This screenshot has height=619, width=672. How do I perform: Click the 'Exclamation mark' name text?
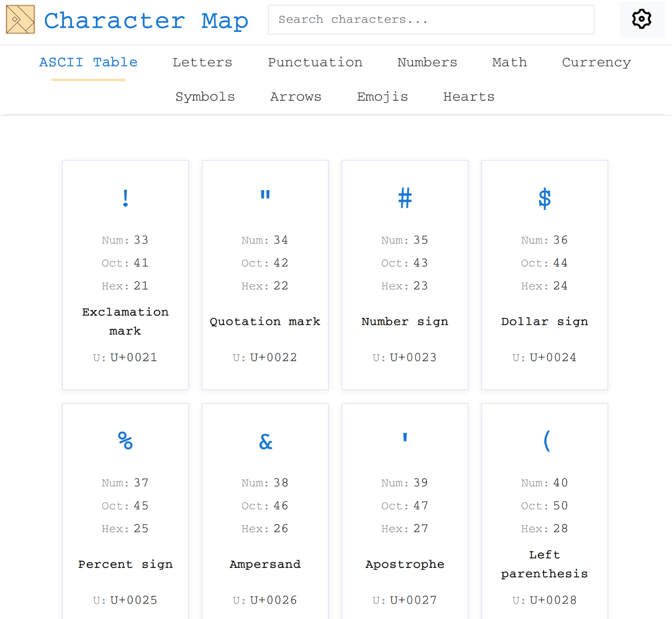pyautogui.click(x=126, y=321)
